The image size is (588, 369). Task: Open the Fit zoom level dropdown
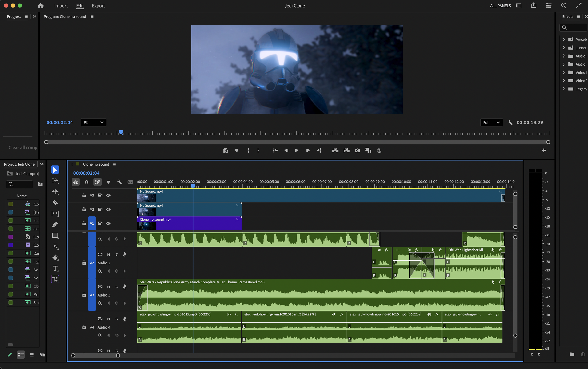coord(94,122)
